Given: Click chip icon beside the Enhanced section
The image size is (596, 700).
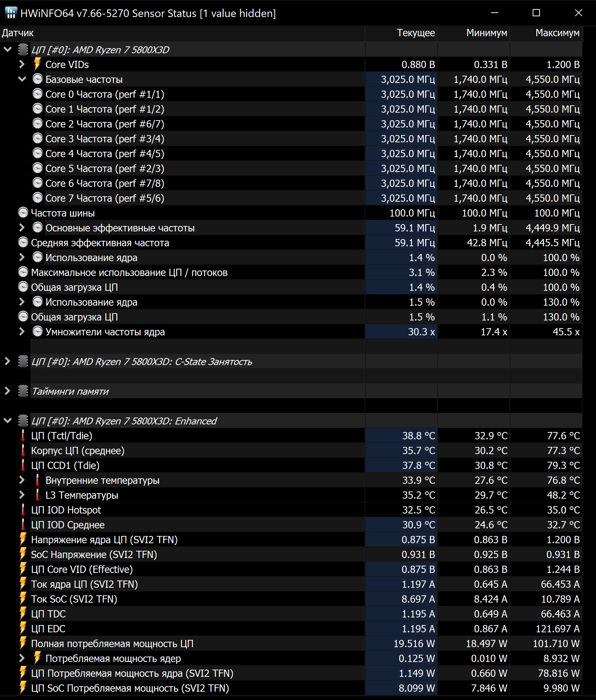Looking at the screenshot, I should 23,420.
